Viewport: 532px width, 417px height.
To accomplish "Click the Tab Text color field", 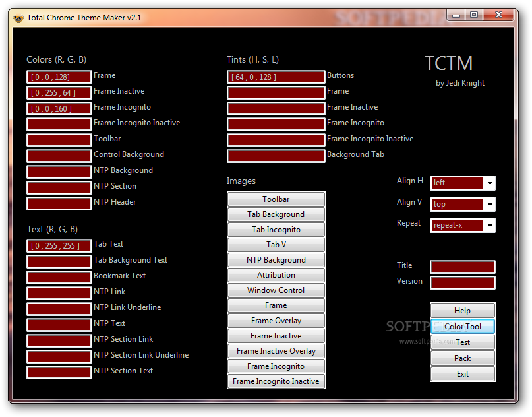I will tap(59, 246).
